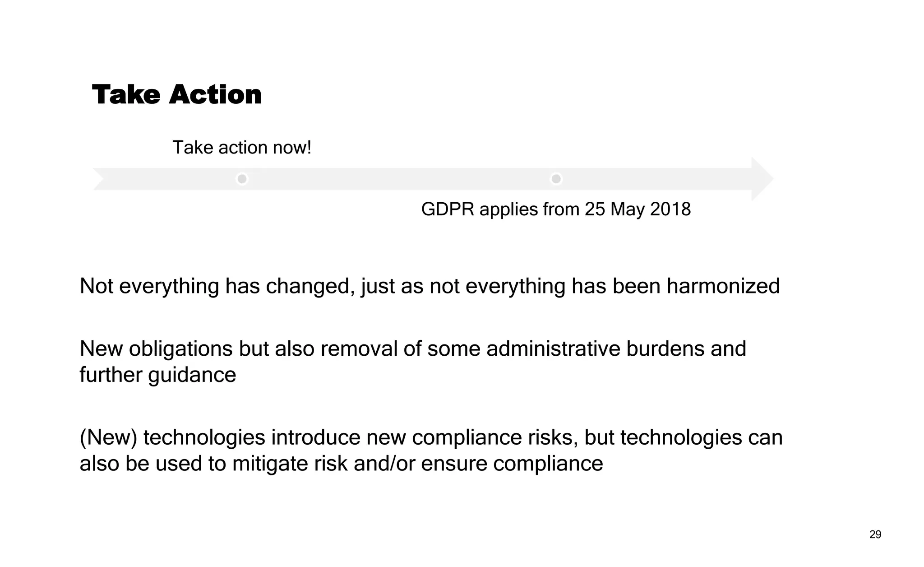Click the timeline dot above the GDPR date text
Image resolution: width=924 pixels, height=567 pixels.
pos(556,179)
